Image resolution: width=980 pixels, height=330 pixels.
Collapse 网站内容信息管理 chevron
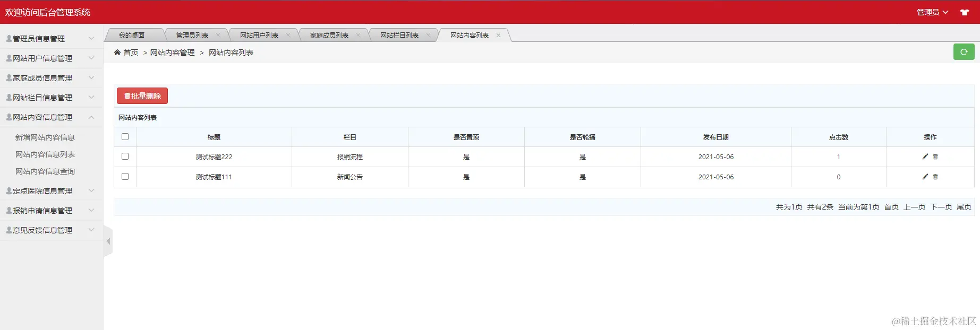pos(91,117)
